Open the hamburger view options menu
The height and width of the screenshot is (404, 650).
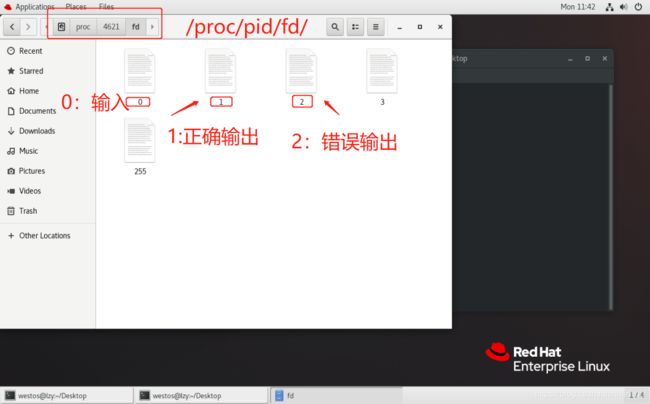click(x=376, y=27)
